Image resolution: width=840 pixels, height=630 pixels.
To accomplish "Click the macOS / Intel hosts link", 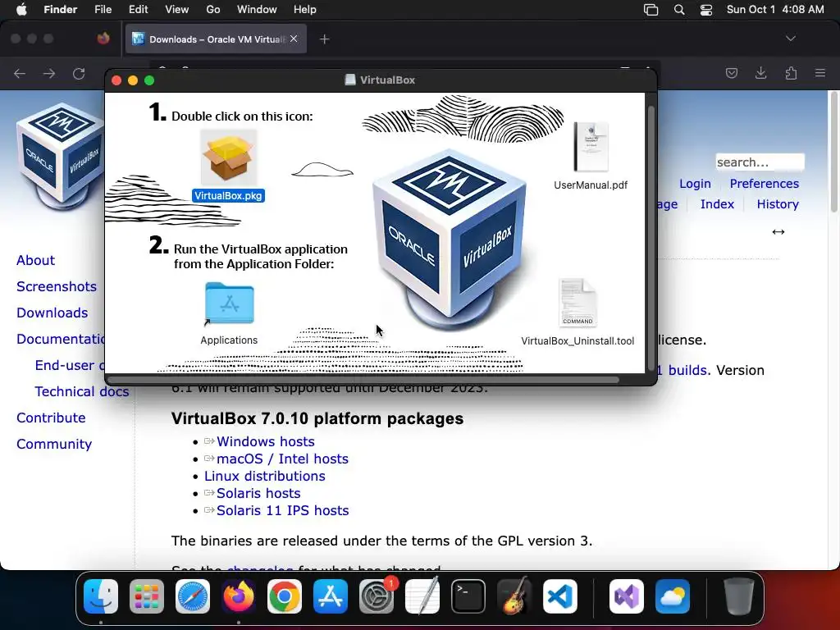I will 282,459.
